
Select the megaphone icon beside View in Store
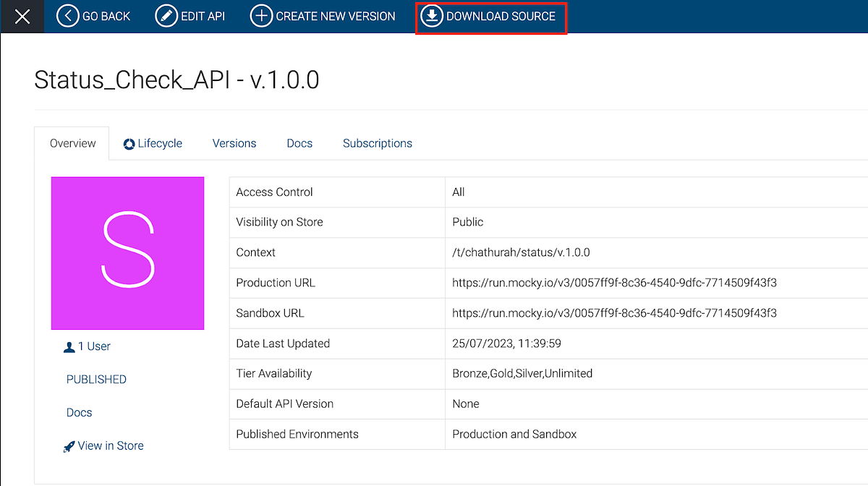point(68,445)
